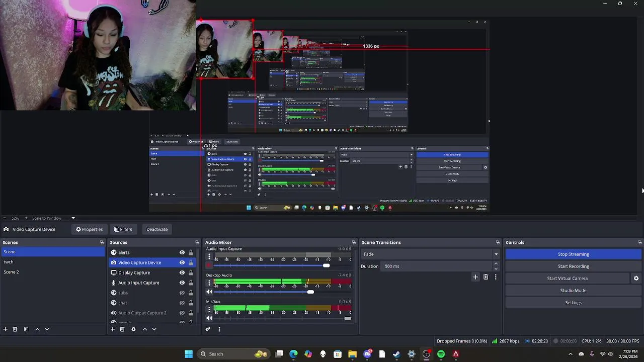644x362 pixels.
Task: Hide the Display Capture source
Action: pyautogui.click(x=182, y=273)
